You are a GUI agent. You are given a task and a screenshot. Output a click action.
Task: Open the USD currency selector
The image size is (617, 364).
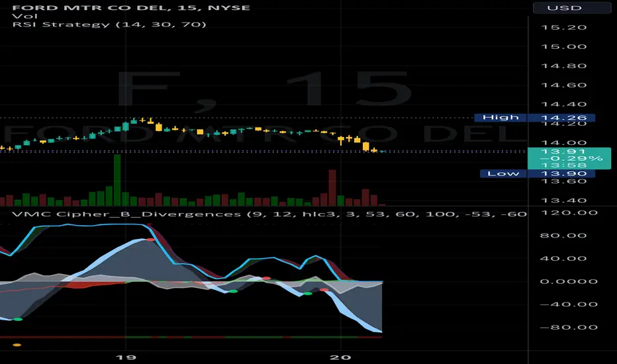pyautogui.click(x=572, y=8)
